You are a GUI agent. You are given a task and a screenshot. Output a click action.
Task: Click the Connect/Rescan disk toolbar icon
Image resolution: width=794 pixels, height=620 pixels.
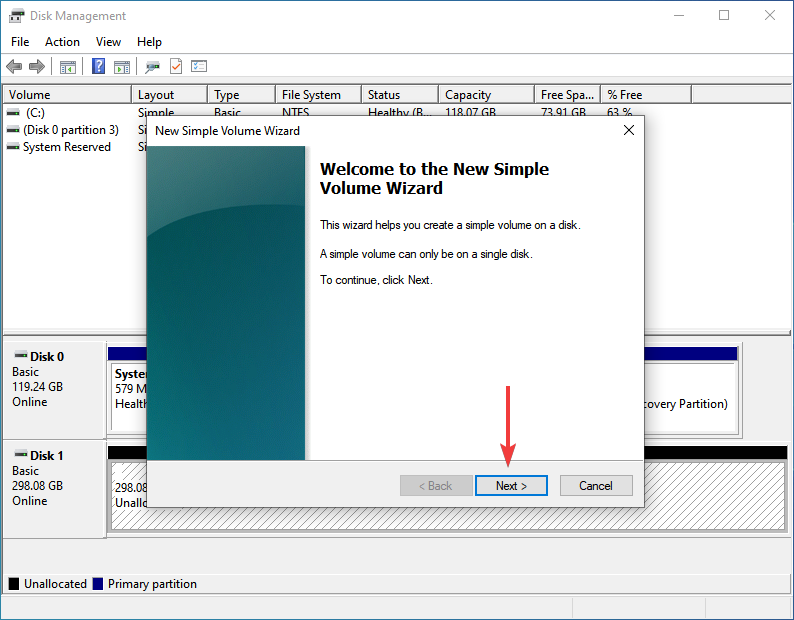pos(152,66)
